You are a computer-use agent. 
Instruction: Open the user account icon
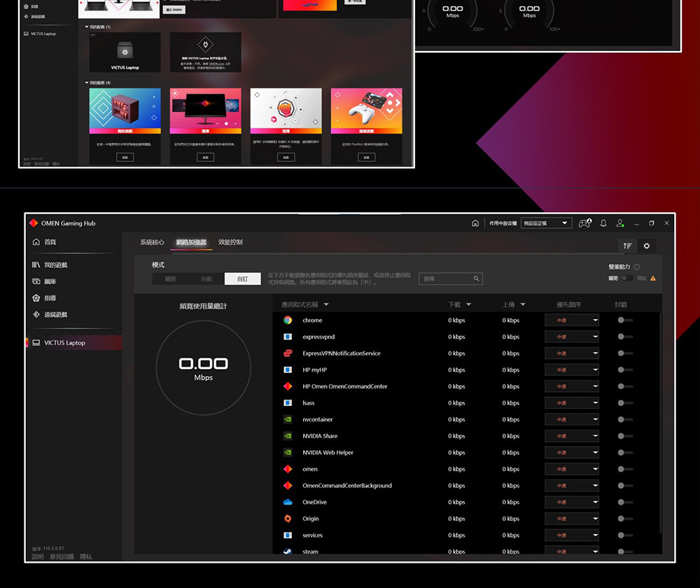(620, 223)
